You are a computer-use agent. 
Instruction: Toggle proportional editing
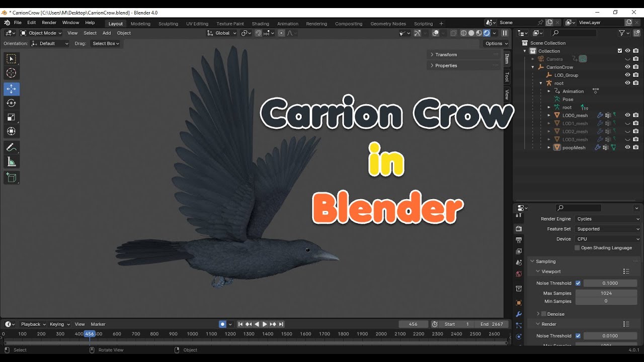pos(281,33)
